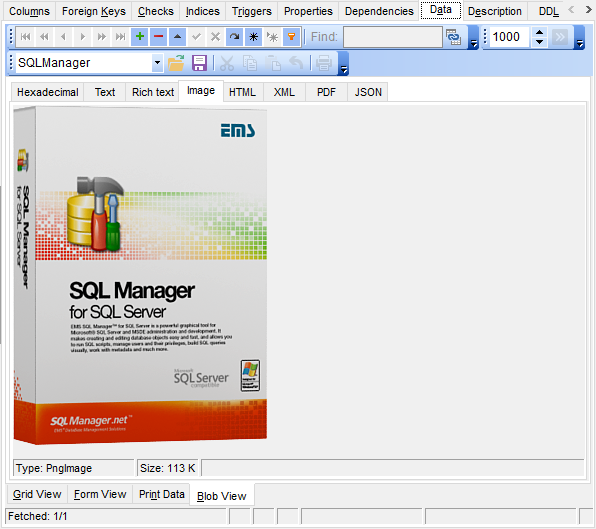Click the SQL Manager box image preview
Image resolution: width=596 pixels, height=529 pixels.
[x=140, y=276]
